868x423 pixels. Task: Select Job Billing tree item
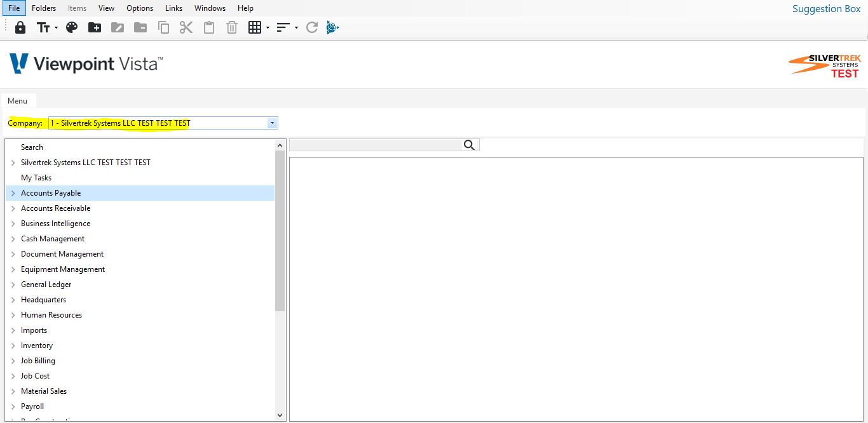pos(38,361)
